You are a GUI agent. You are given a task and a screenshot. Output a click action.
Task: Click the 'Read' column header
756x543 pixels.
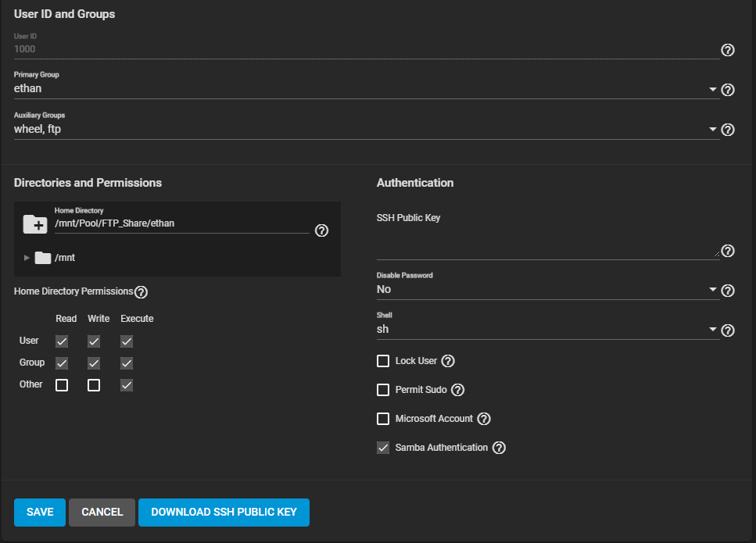(66, 319)
